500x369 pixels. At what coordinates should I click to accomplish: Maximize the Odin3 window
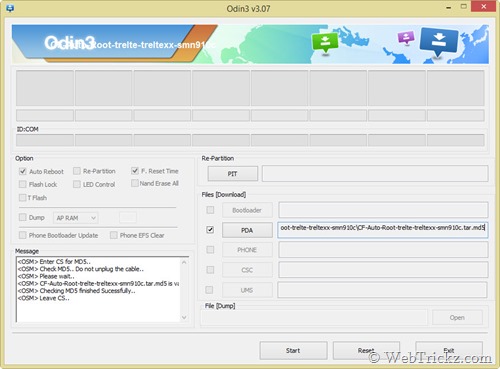coord(463,7)
